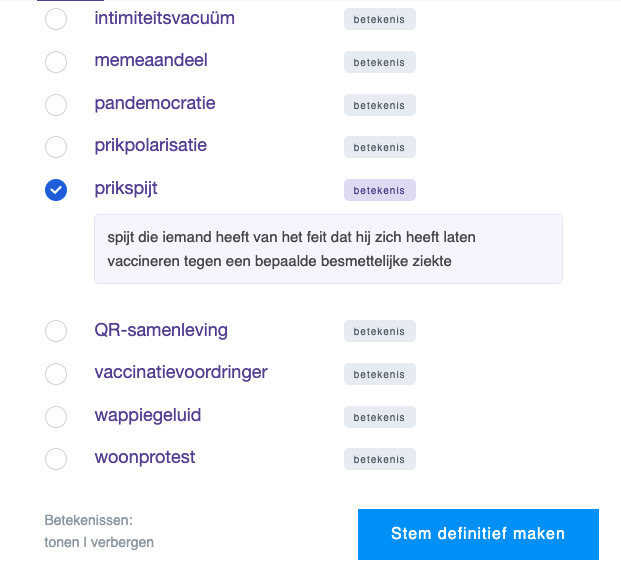621x582 pixels.
Task: Show the betekenis for memeaandeel
Action: point(379,62)
